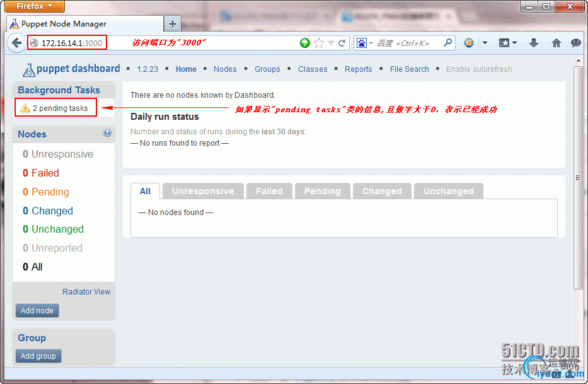
Task: Switch to the Changed tab
Action: point(382,192)
